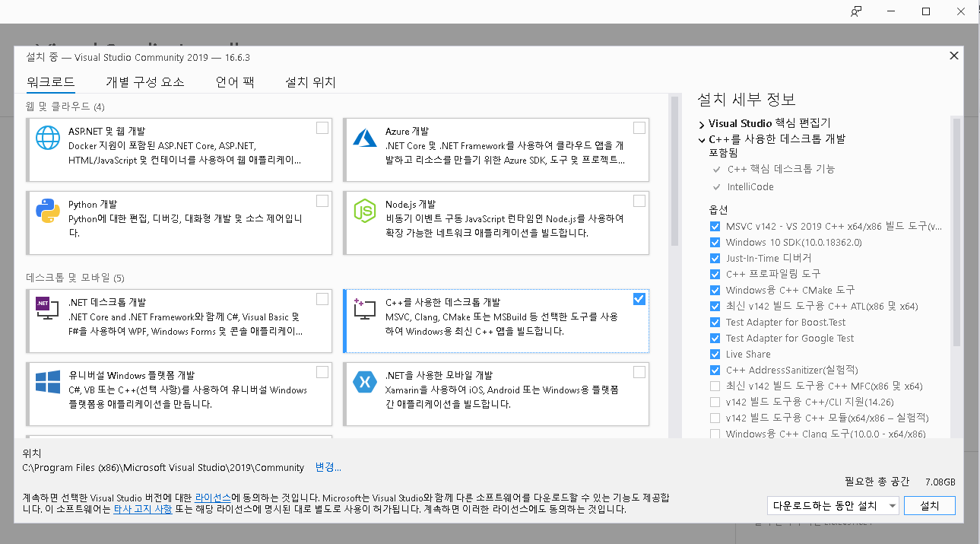Viewport: 980px width, 544px height.
Task: Switch to the 워크로드 tab
Action: pos(51,82)
